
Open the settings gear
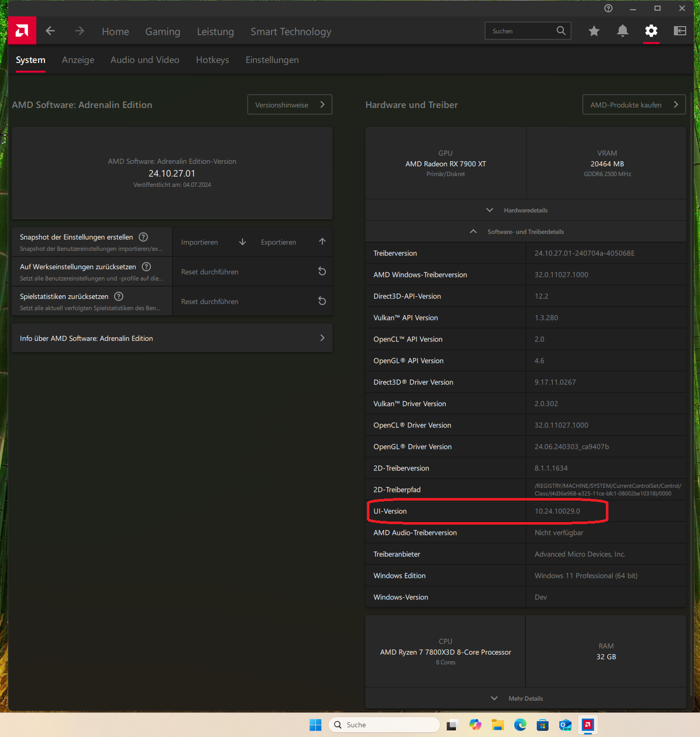pyautogui.click(x=651, y=31)
